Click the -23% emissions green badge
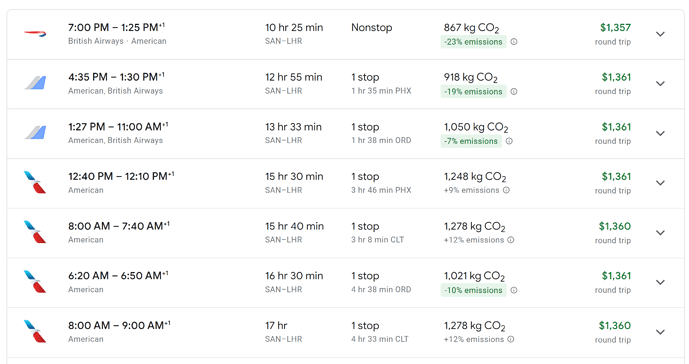Viewport: 689px width, 364px height. click(x=473, y=42)
